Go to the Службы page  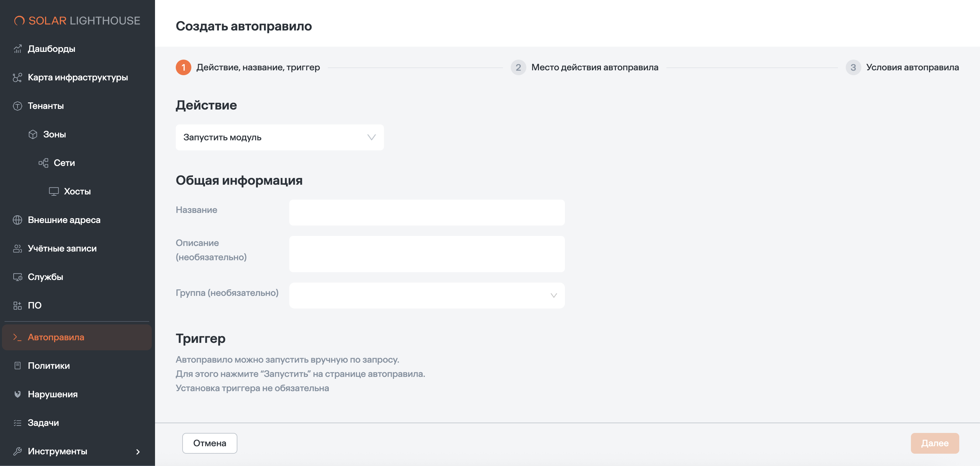(x=45, y=277)
